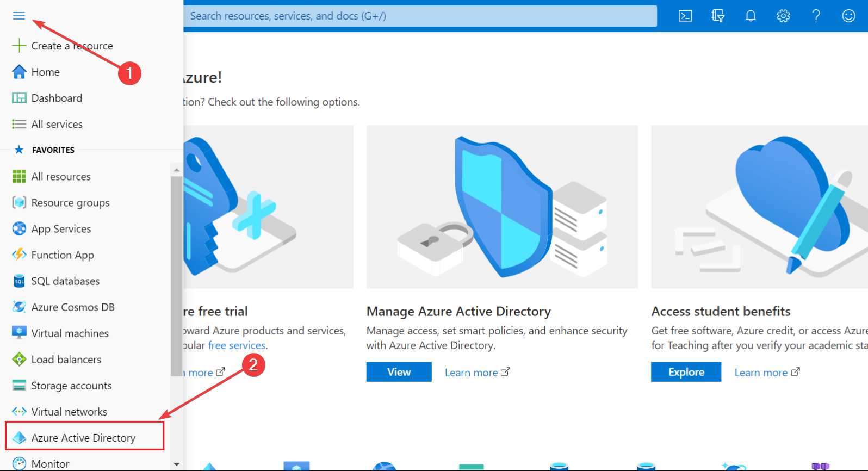Open SQL databases label in favorites
Screen dimensions: 868x471
(x=65, y=281)
